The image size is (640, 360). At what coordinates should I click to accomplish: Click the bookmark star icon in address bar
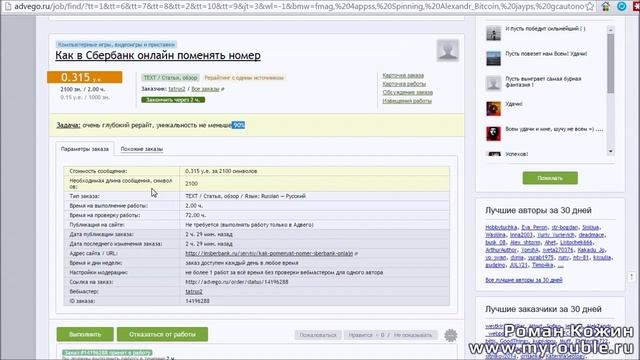pos(590,6)
